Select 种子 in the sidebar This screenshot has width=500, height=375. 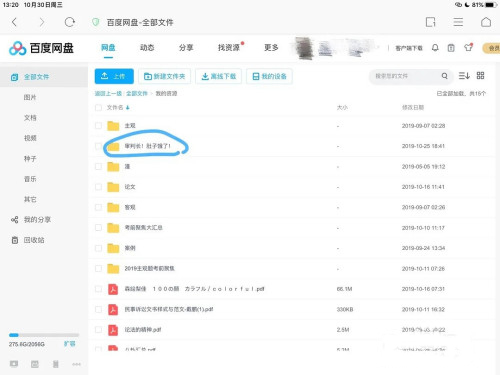click(x=30, y=159)
